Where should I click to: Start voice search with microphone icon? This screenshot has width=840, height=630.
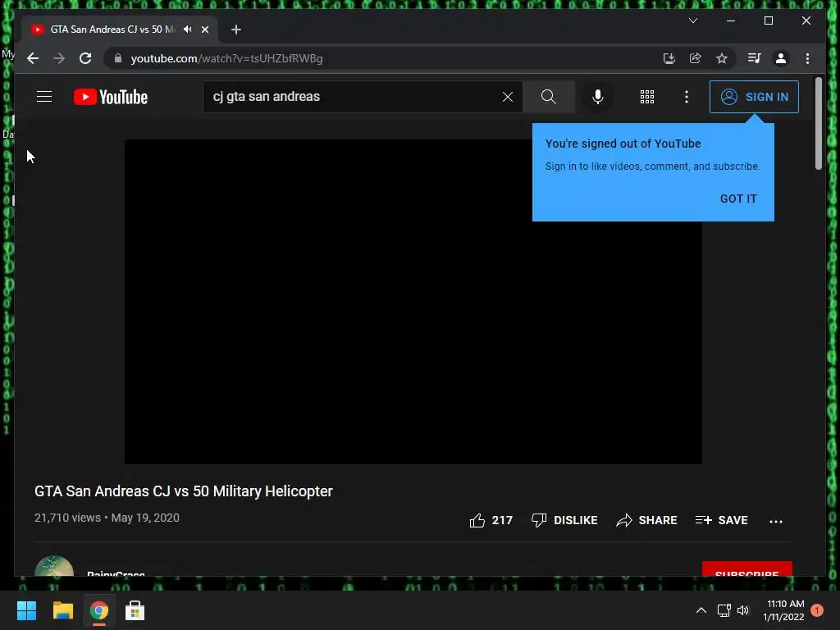598,97
